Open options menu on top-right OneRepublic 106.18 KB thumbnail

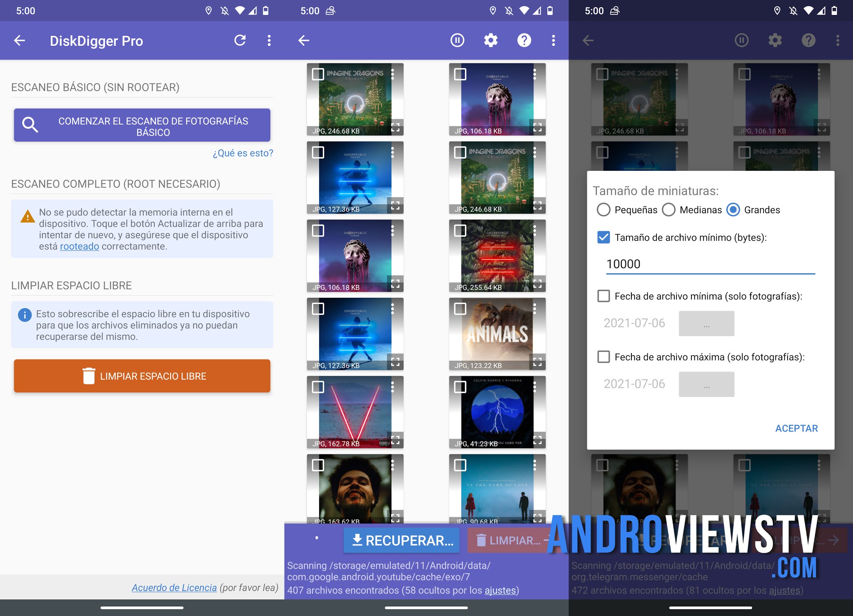[x=535, y=74]
